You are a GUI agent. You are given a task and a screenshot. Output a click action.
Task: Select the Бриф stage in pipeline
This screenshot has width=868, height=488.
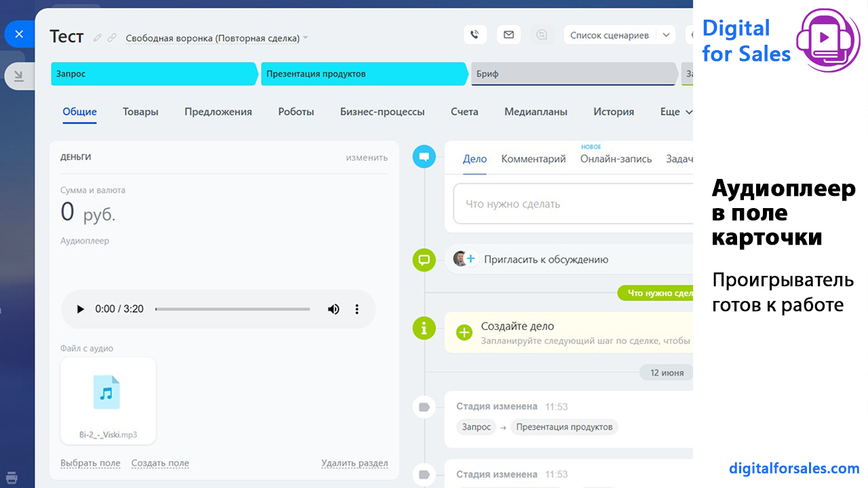coord(573,74)
